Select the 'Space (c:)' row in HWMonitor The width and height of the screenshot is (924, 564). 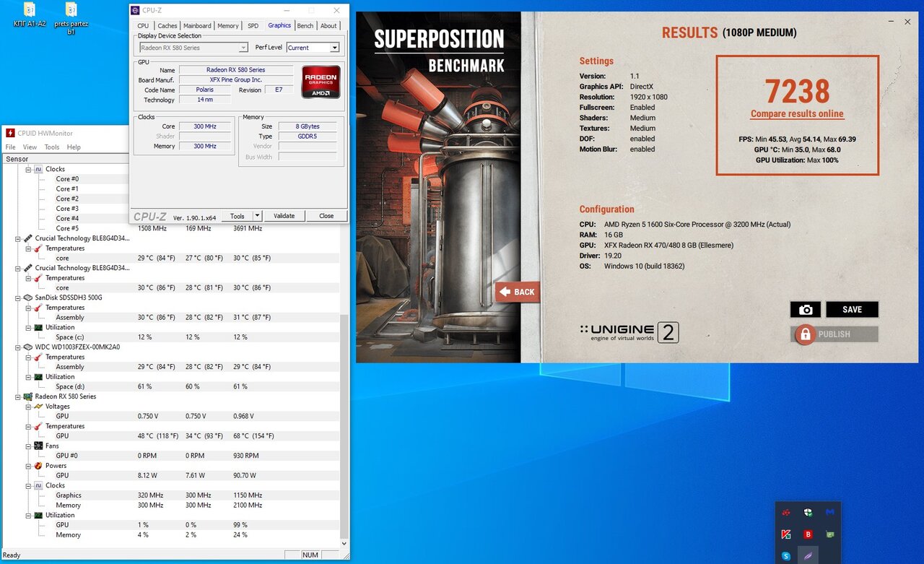click(171, 337)
